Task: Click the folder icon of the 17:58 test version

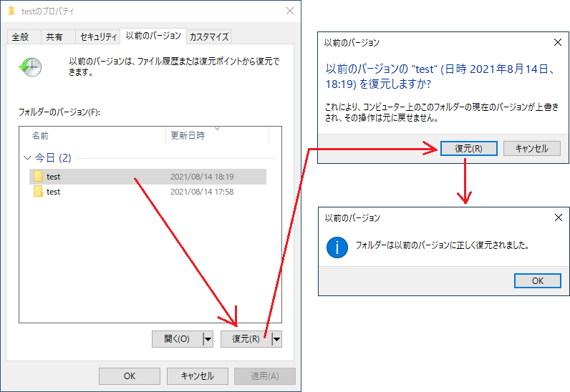Action: (38, 192)
